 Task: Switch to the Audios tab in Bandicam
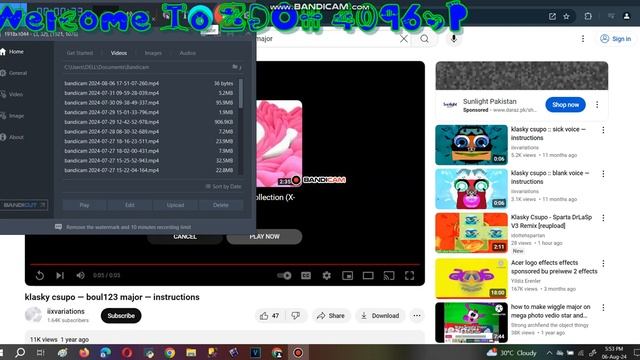pyautogui.click(x=188, y=53)
